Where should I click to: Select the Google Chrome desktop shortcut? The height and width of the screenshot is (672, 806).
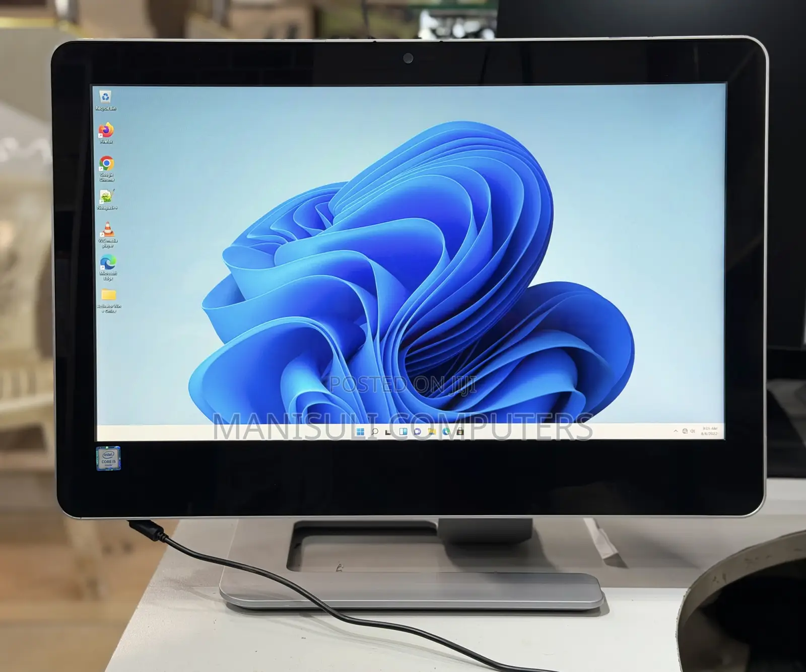107,169
